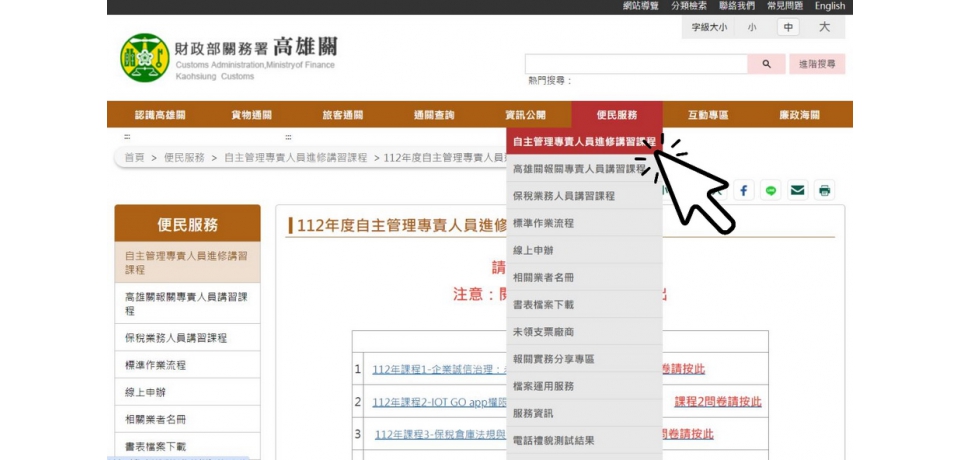This screenshot has height=460, width=960.
Task: Open course 3 questionnaire 問卷請按此 link
Action: [x=688, y=434]
